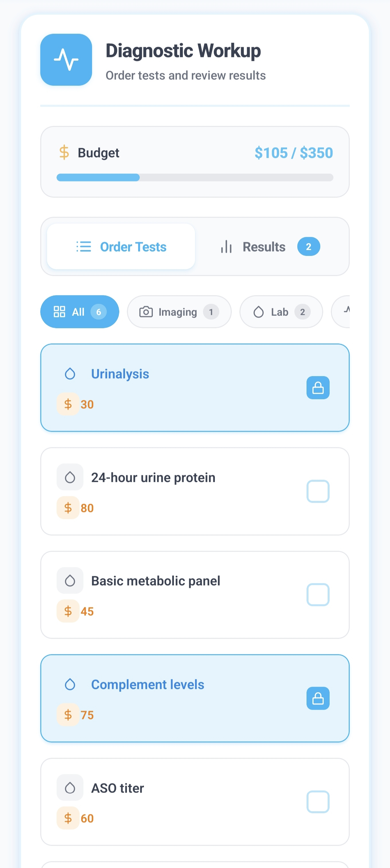Click the droplet icon beside Urinalysis
The width and height of the screenshot is (390, 868).
click(x=70, y=374)
